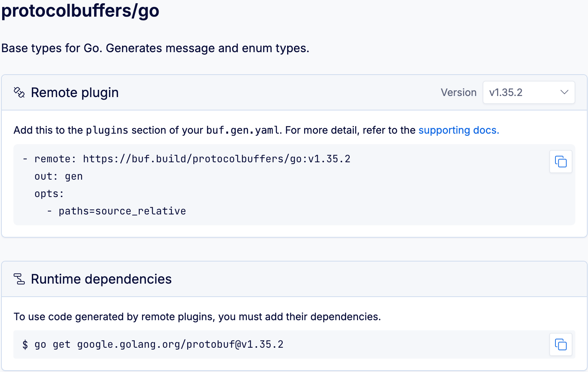The height and width of the screenshot is (372, 588).
Task: Click the 'opts:' line in the snippet
Action: pyautogui.click(x=49, y=194)
